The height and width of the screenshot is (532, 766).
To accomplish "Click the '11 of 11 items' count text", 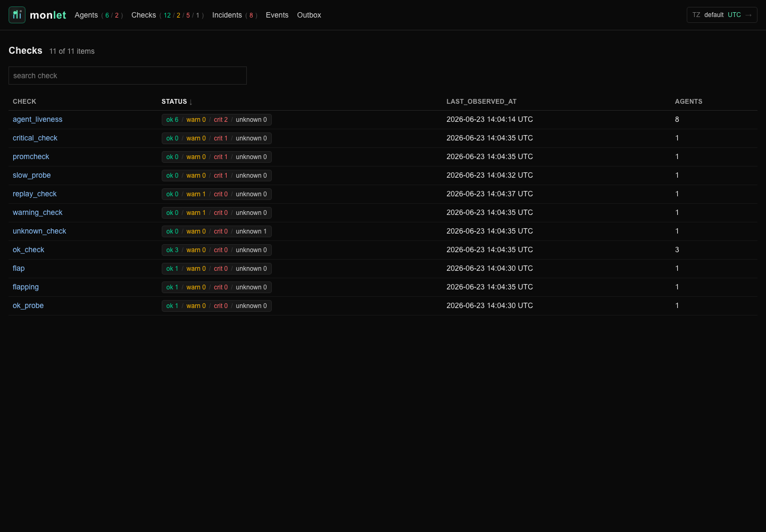I will (x=72, y=51).
